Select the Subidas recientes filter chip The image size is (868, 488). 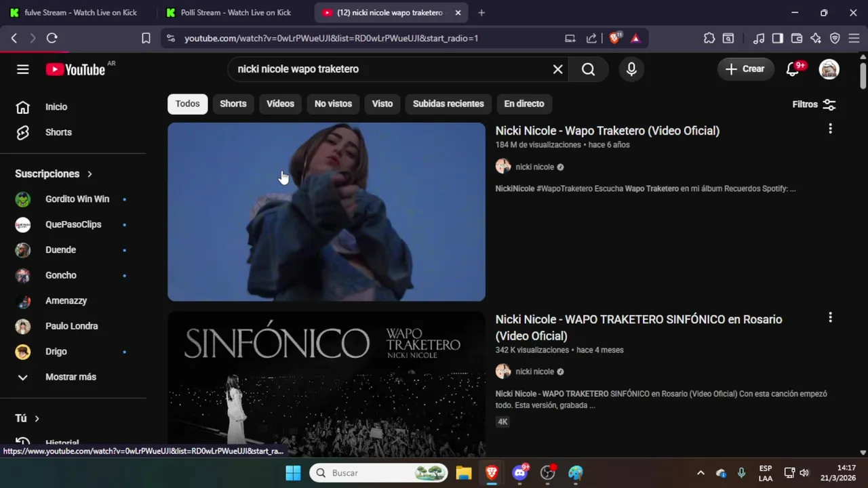pos(448,104)
